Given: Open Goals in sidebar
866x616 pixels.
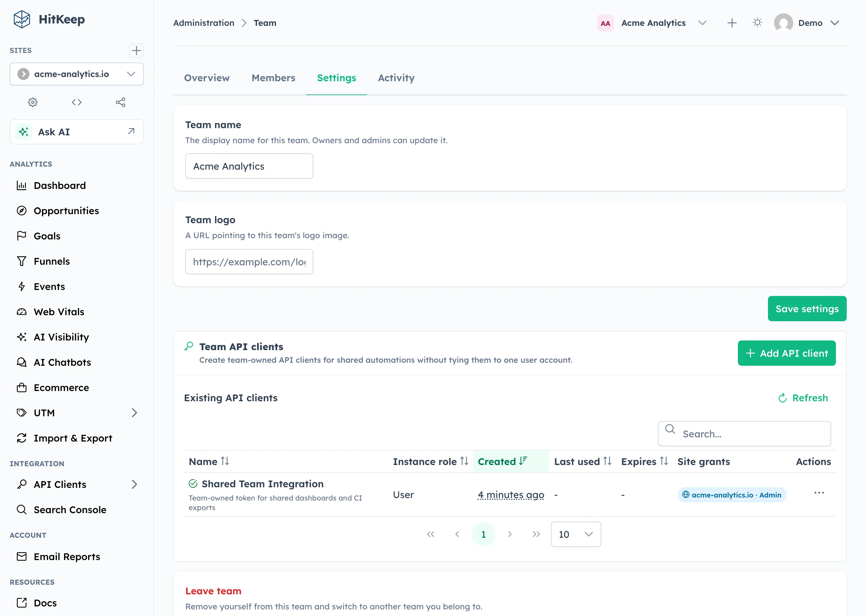Looking at the screenshot, I should [77, 236].
